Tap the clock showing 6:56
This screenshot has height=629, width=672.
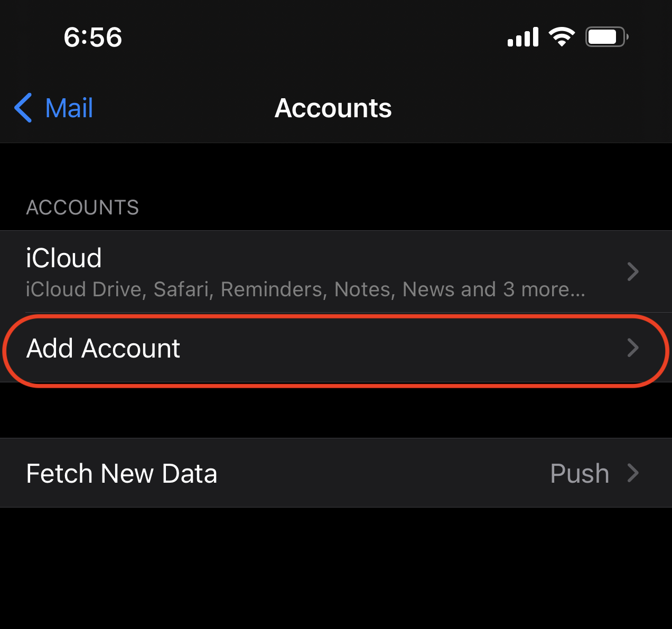(x=93, y=36)
